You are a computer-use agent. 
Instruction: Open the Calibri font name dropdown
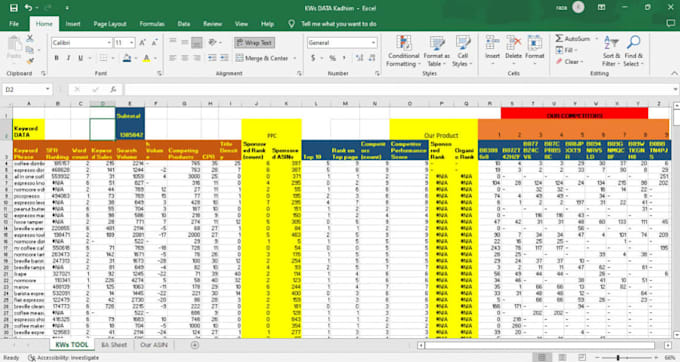[109, 42]
